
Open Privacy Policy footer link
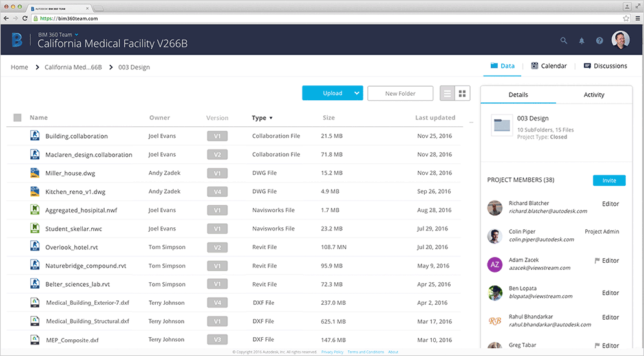pyautogui.click(x=332, y=352)
